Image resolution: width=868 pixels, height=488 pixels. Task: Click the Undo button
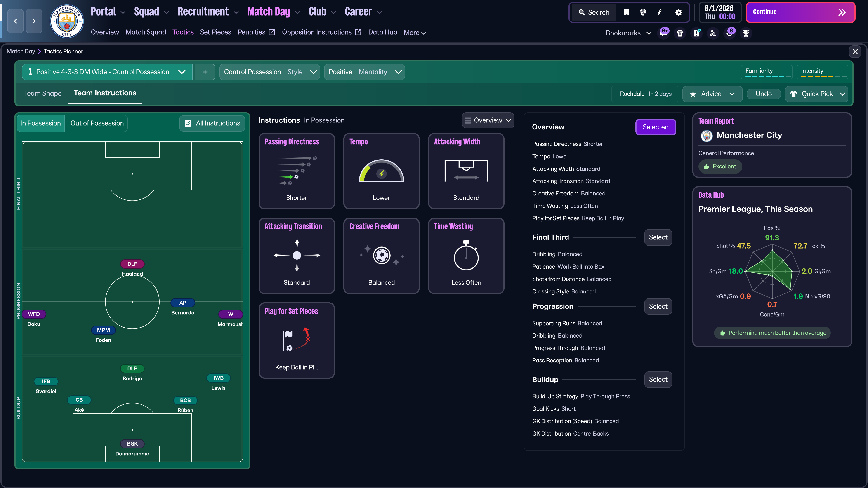click(x=764, y=94)
